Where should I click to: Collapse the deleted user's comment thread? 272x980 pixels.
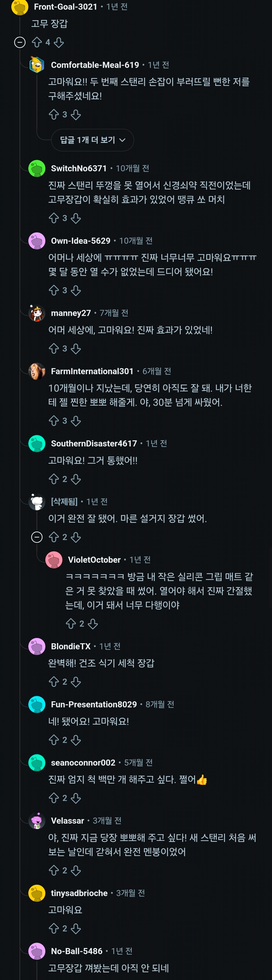[37, 537]
